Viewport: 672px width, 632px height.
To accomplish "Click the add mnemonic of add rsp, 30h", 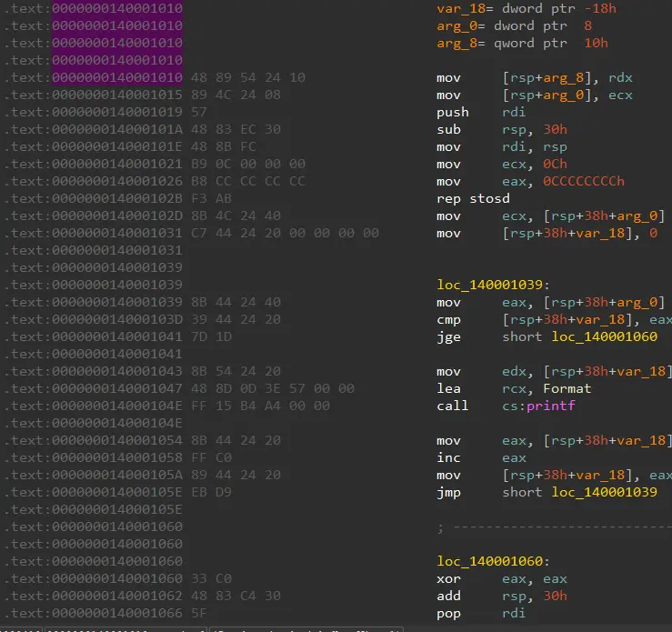I will pyautogui.click(x=448, y=596).
